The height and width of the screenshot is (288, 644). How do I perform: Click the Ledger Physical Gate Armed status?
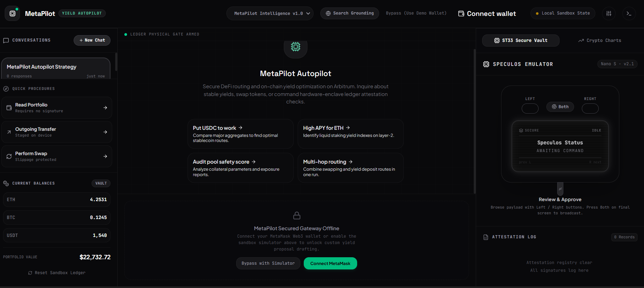(162, 34)
